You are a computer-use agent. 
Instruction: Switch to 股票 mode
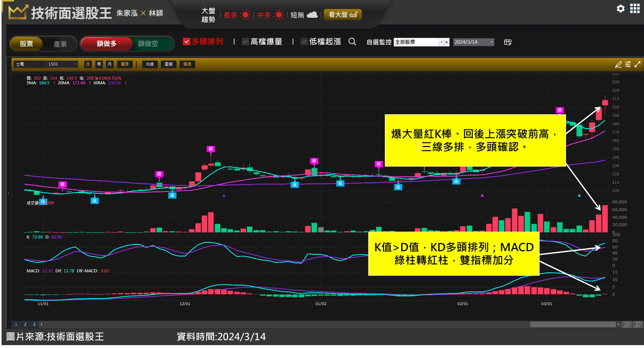(26, 44)
